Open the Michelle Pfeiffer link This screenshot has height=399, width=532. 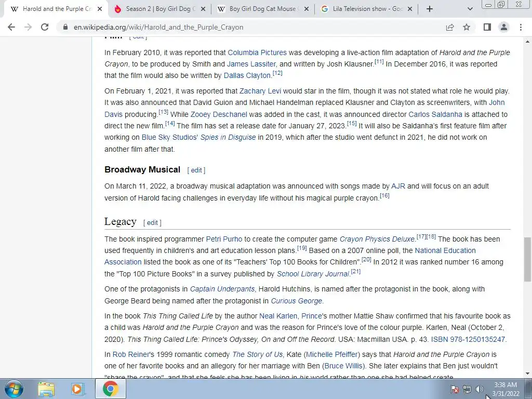331,354
